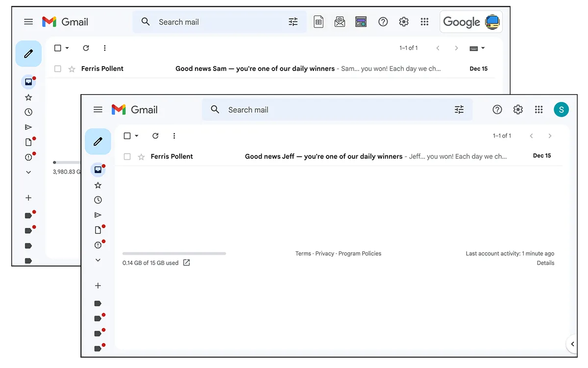Go to Starred in back window sidebar

pos(28,98)
